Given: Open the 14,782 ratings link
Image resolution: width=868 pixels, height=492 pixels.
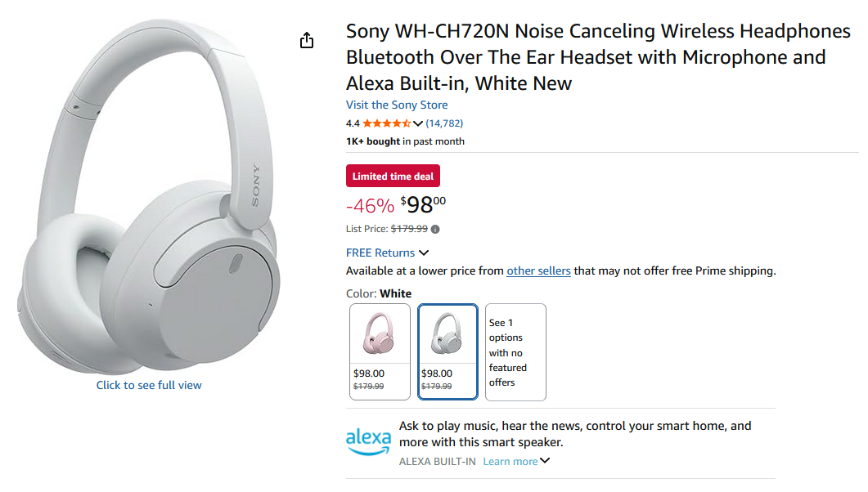Looking at the screenshot, I should point(444,123).
